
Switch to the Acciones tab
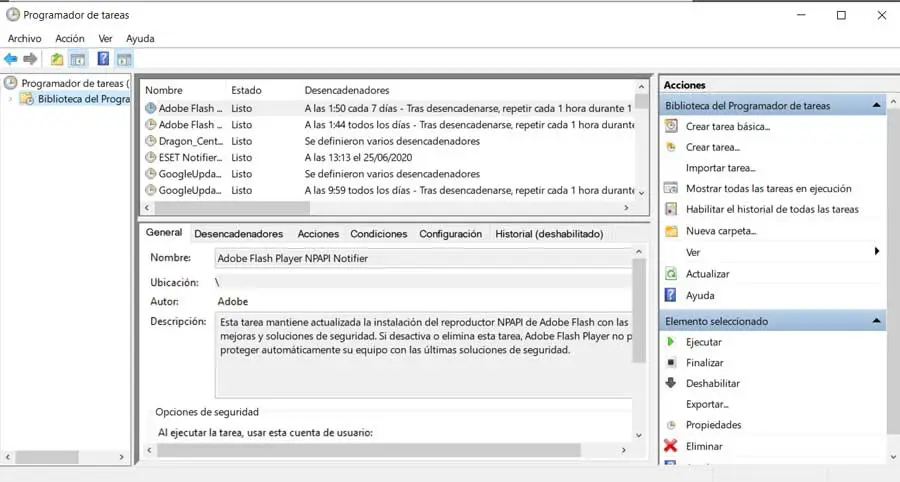pyautogui.click(x=318, y=234)
